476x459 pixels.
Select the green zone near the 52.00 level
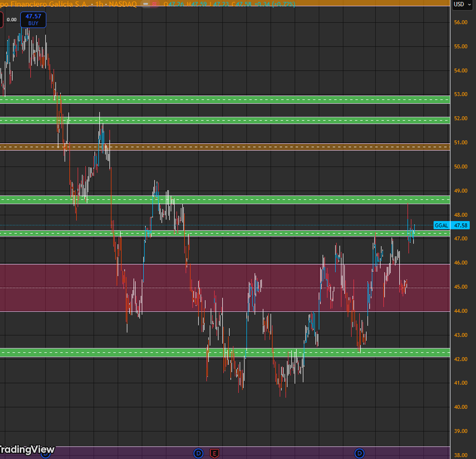pos(225,120)
